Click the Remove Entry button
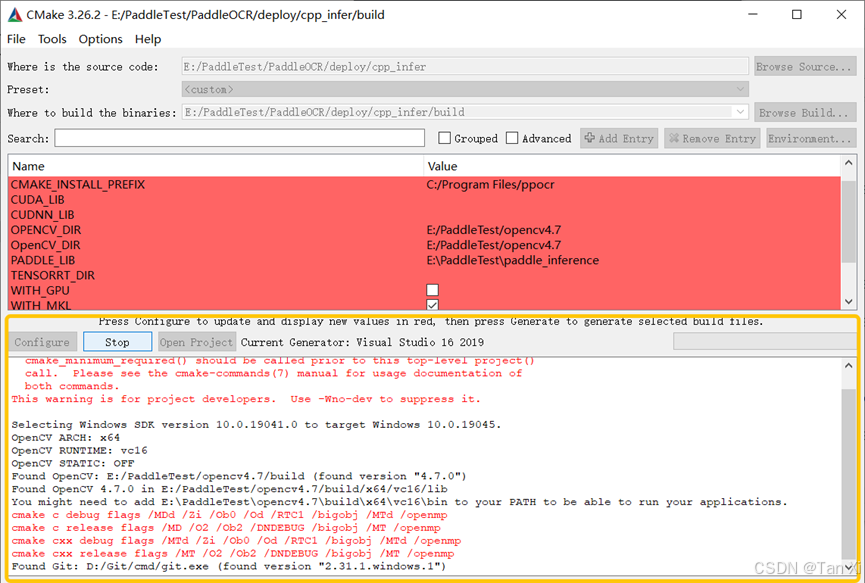This screenshot has width=865, height=583. 712,138
